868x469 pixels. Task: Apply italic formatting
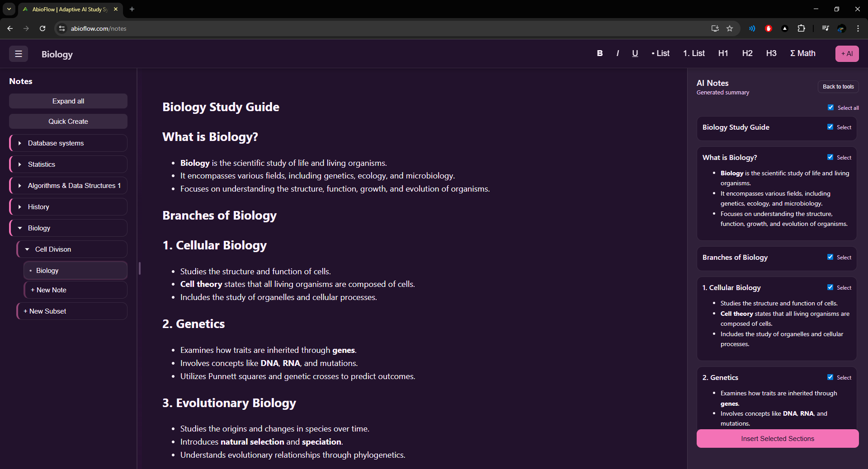[618, 53]
